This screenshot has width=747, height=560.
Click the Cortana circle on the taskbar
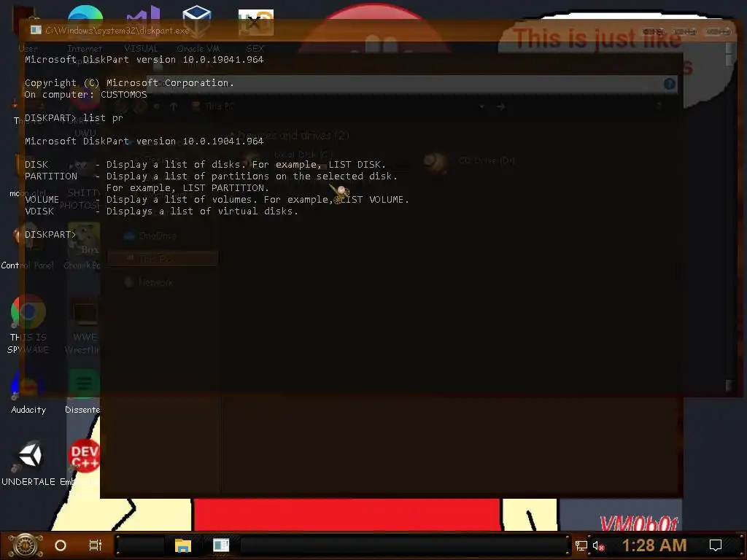coord(61,545)
